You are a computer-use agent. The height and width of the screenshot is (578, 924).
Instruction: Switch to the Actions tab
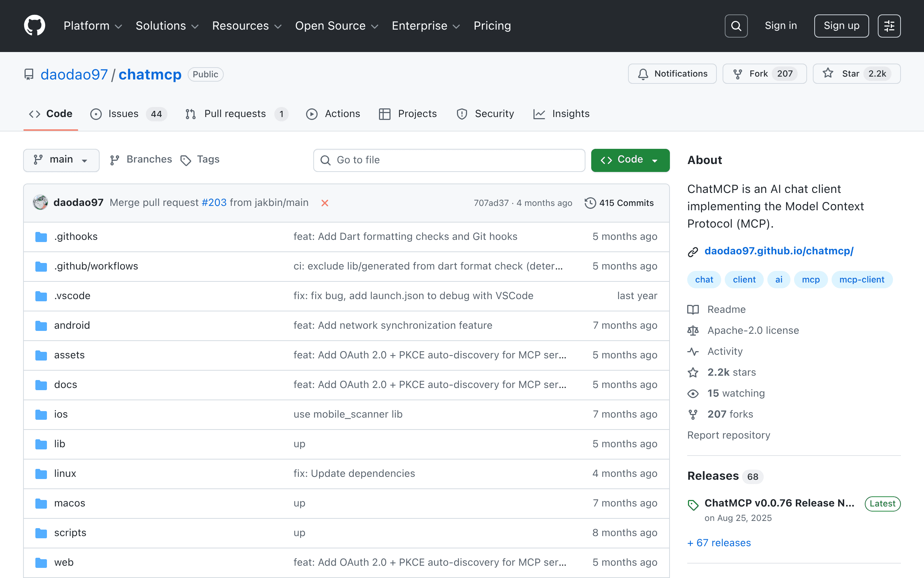click(333, 114)
